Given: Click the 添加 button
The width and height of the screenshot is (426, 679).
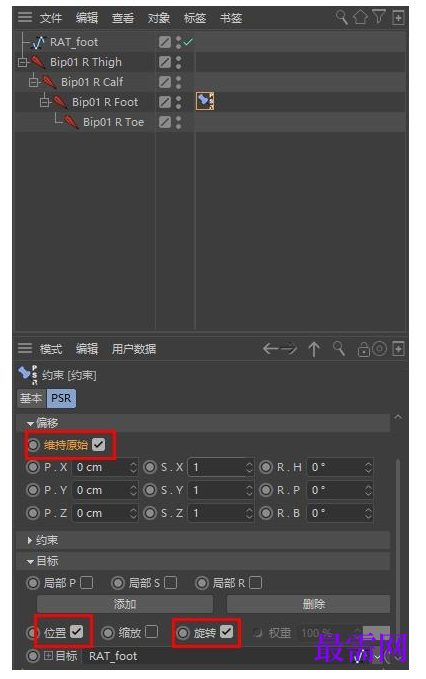Looking at the screenshot, I should [x=125, y=604].
